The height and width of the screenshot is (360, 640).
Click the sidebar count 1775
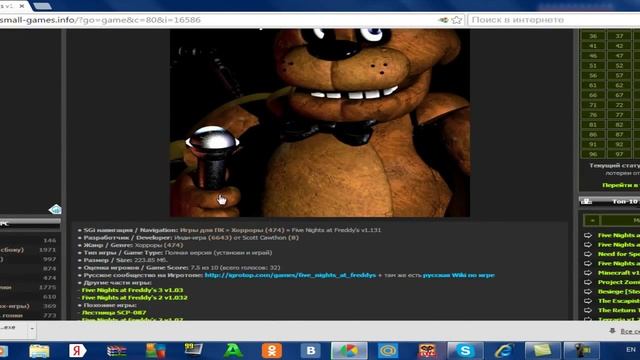(47, 287)
